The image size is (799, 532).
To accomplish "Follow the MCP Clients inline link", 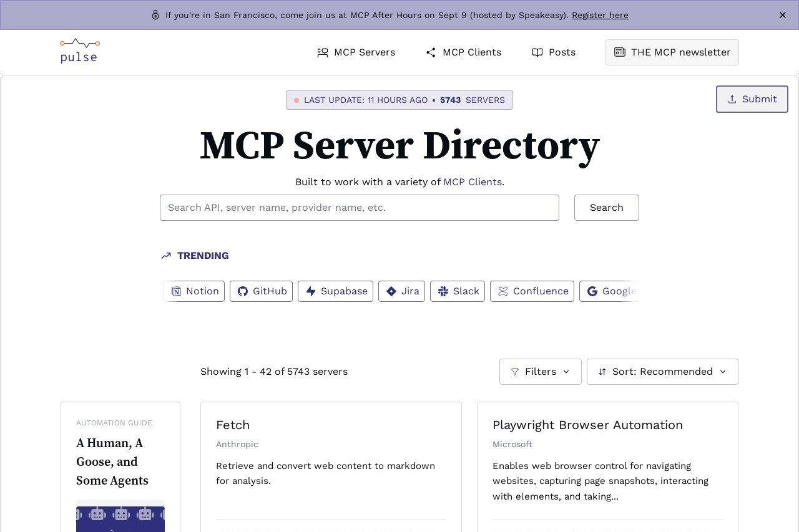I will (x=473, y=182).
